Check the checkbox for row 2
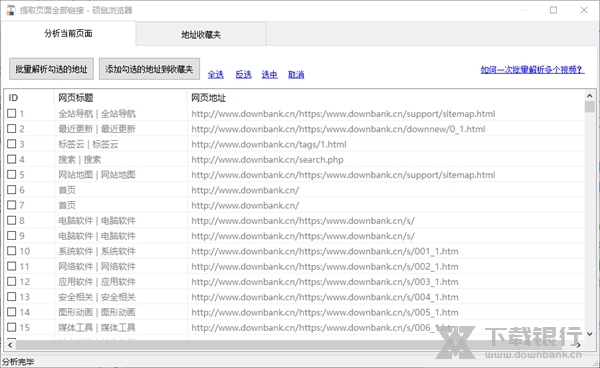The image size is (600, 368). coord(12,129)
